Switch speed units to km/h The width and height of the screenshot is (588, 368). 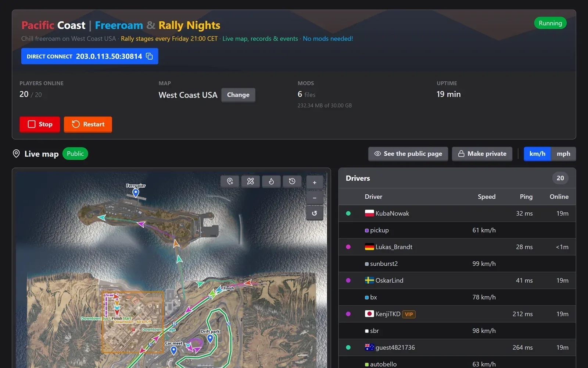click(x=537, y=154)
